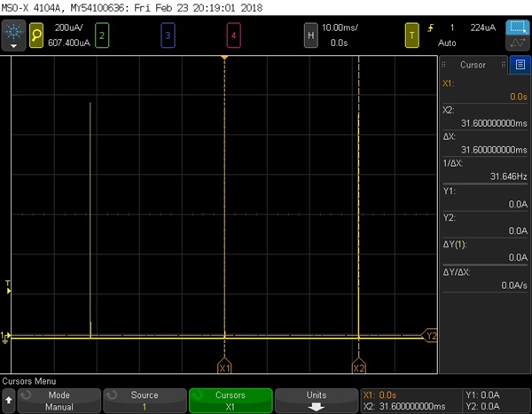Viewport: 532px width, 414px height.
Task: Open the Mode Manual softkey
Action: (59, 401)
